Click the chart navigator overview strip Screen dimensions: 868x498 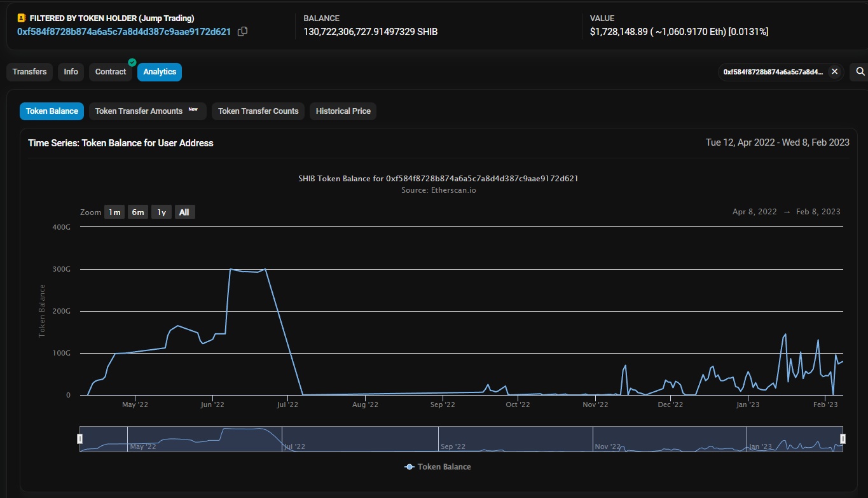pos(461,439)
